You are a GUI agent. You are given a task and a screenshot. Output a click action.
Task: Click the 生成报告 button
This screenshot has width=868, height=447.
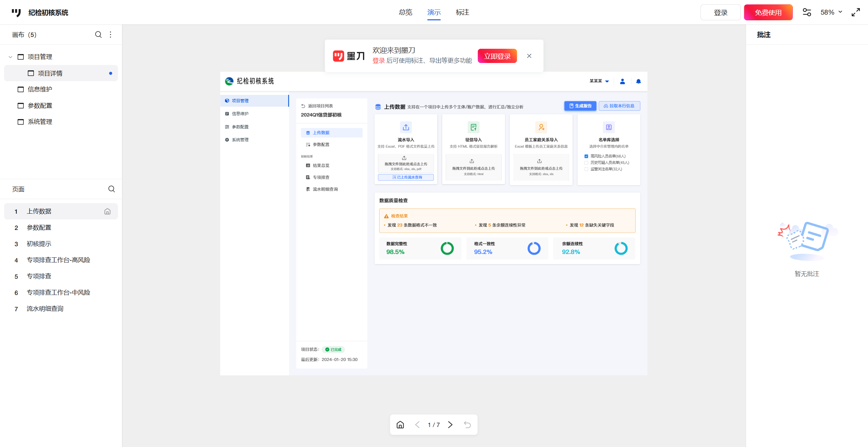click(x=580, y=106)
